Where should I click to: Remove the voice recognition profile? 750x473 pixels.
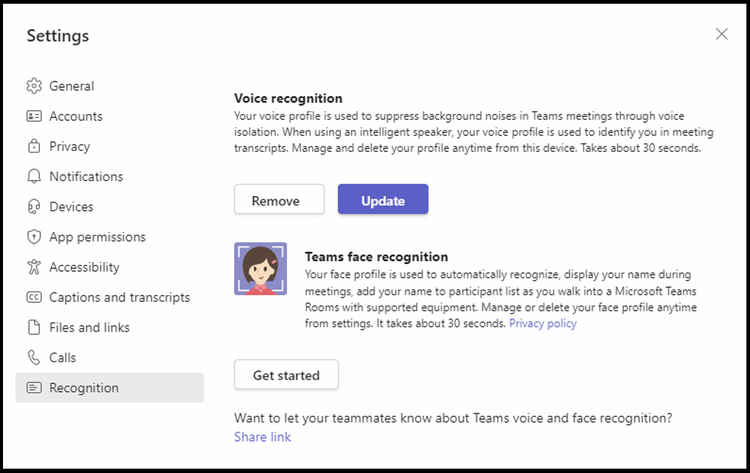(279, 199)
